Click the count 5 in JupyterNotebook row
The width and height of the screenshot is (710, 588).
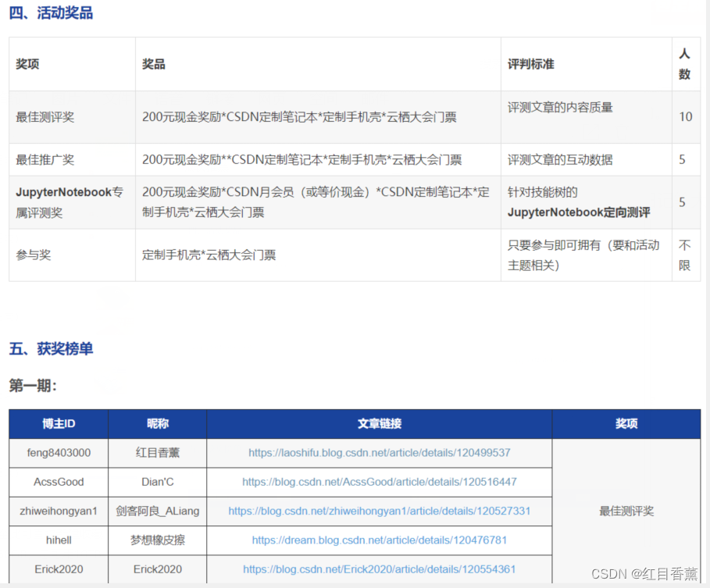(682, 202)
